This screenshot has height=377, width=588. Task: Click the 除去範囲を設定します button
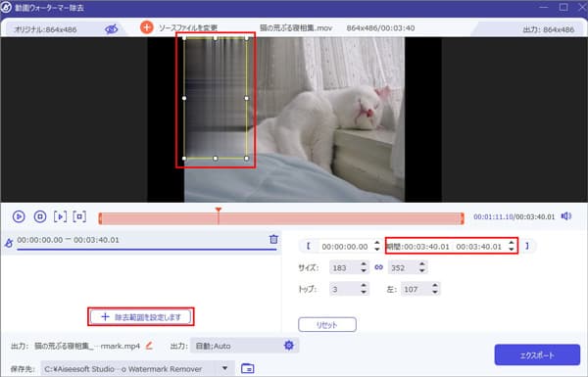point(141,317)
